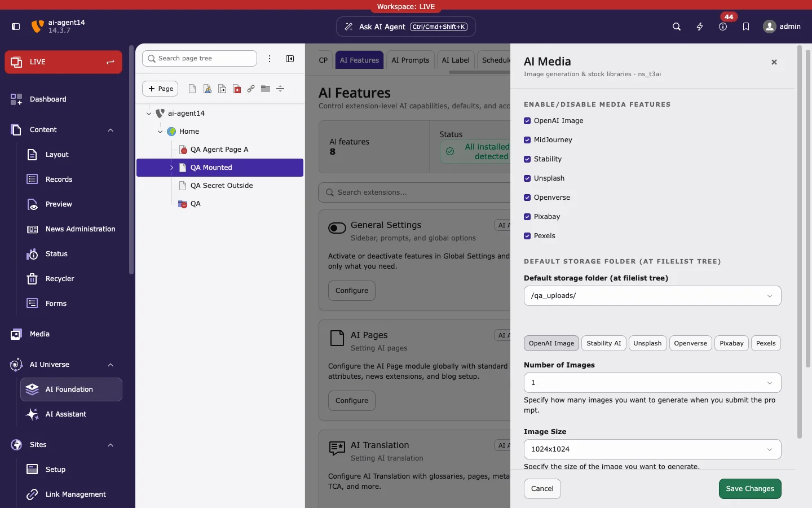Screen dimensions: 812x508
Task: Switch to the AI Prompts tab
Action: 411,60
